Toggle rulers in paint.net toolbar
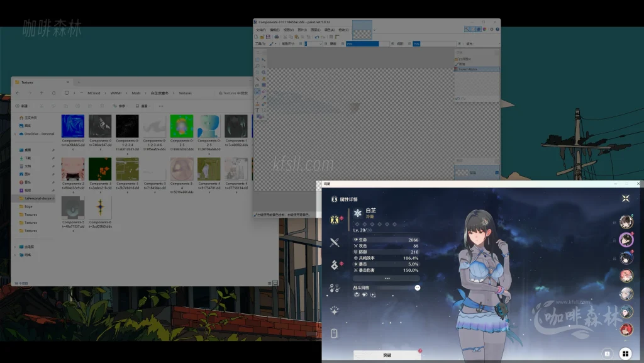Image resolution: width=644 pixels, height=363 pixels. click(337, 37)
